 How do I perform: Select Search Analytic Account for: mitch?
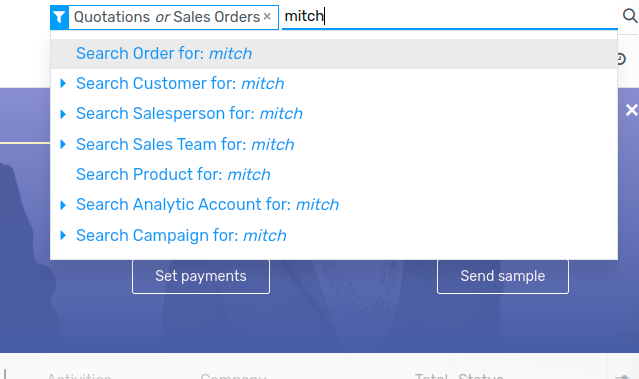[334, 205]
